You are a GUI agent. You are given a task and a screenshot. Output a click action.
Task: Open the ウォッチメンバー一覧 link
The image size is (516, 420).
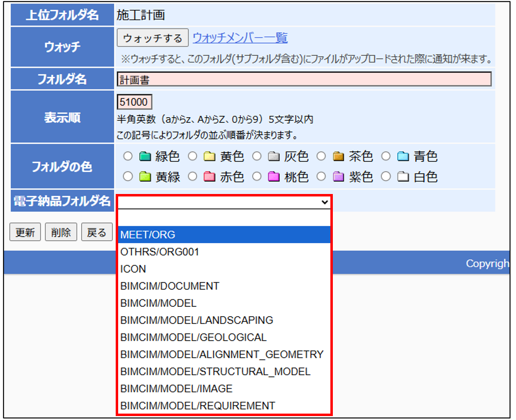point(240,38)
